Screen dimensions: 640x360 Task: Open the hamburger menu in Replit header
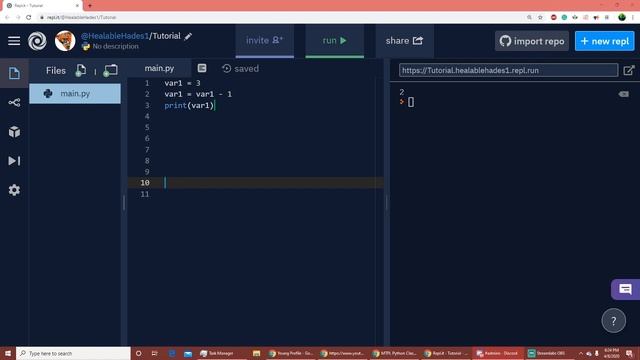[14, 41]
